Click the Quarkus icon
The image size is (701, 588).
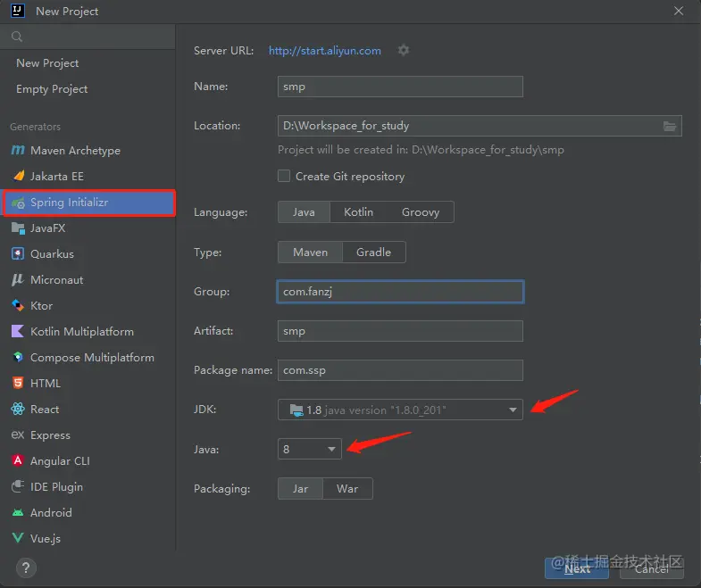click(x=18, y=253)
